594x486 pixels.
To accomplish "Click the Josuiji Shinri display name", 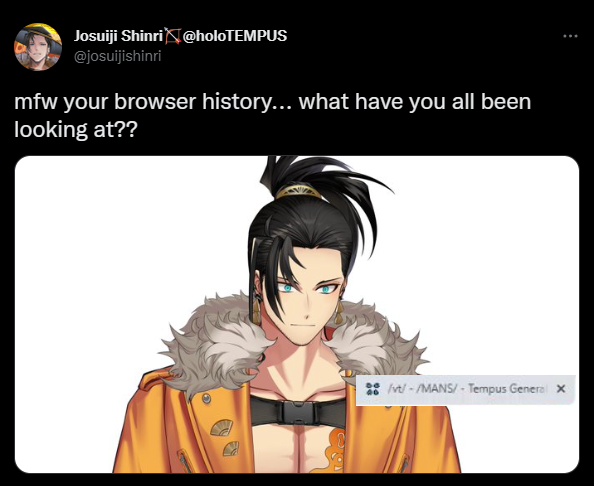I will tap(118, 36).
